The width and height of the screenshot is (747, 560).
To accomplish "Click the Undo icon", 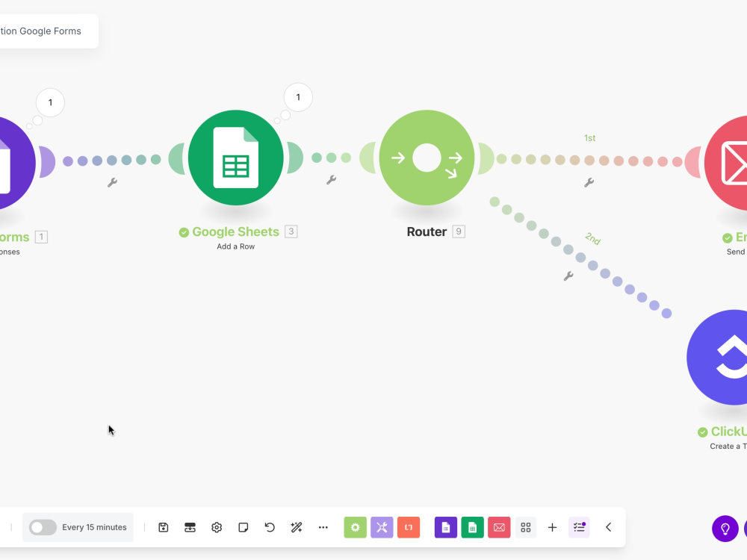I will [270, 527].
